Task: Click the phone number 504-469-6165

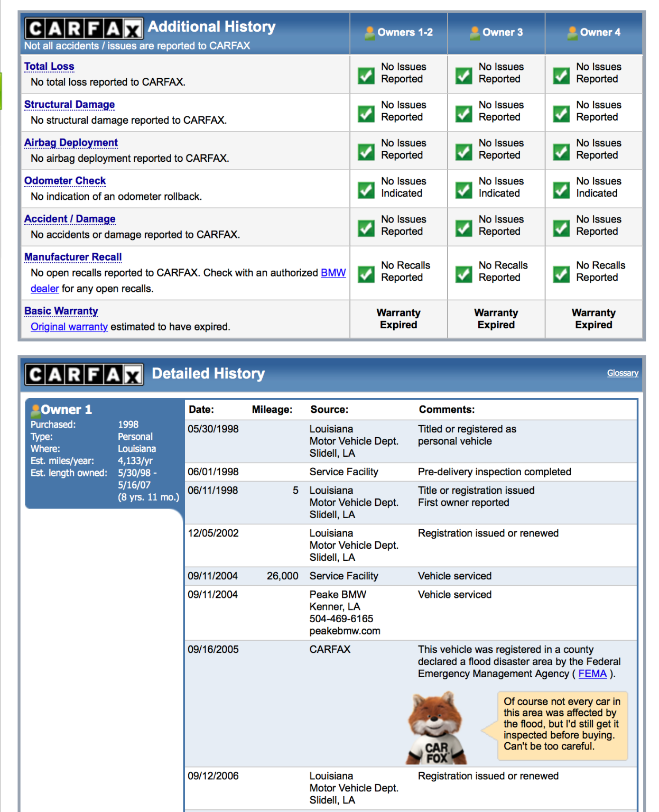Action: (x=341, y=619)
